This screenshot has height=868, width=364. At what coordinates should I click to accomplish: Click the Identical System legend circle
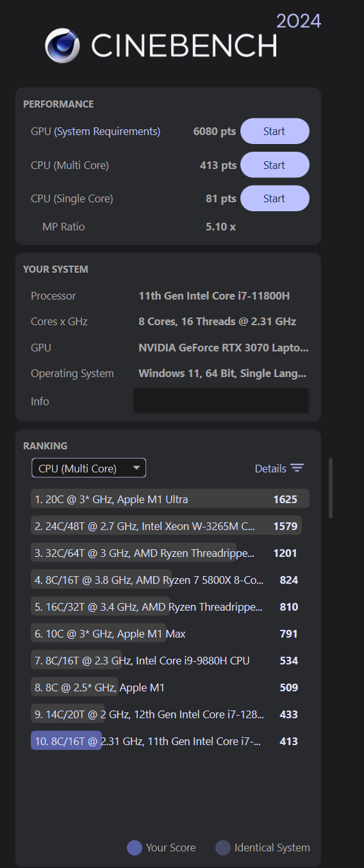click(223, 848)
